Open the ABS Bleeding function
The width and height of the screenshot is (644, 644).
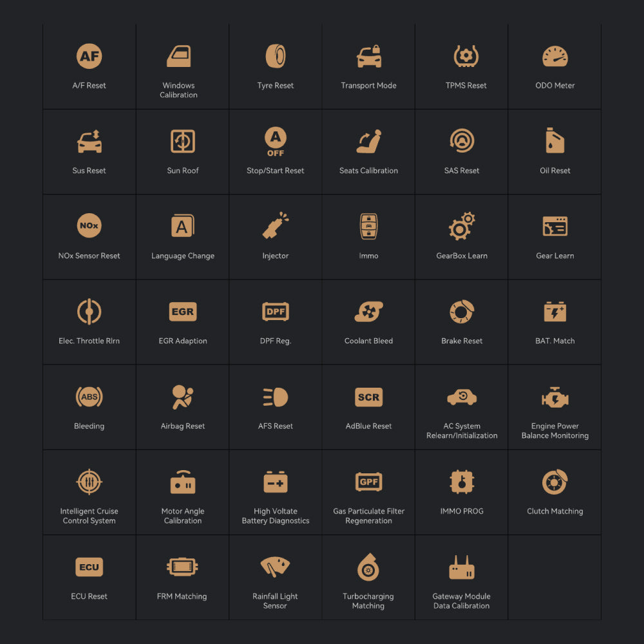point(89,397)
